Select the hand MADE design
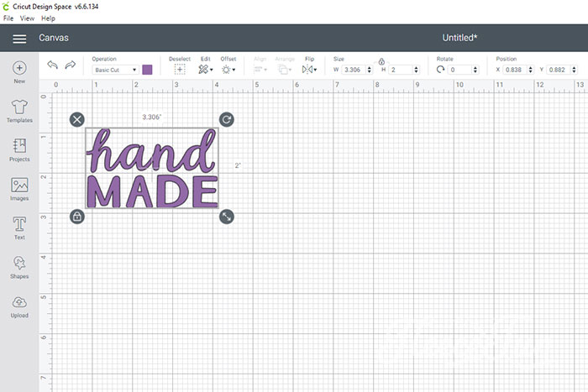Screen dimensions: 588x392 click(152, 168)
